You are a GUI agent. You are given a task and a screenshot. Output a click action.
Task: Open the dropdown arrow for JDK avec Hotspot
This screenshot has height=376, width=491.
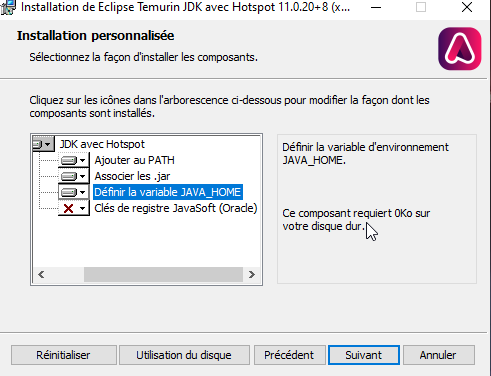click(48, 144)
